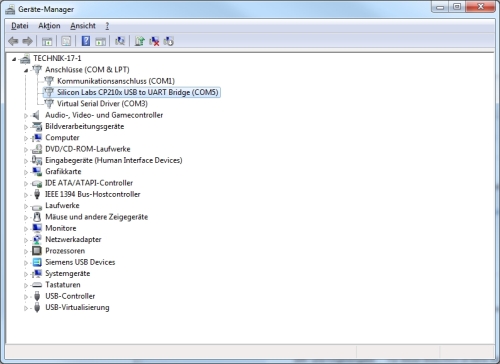Screen dimensions: 500x364
Task: Click the Uninstall device icon with red X
Action: (x=154, y=41)
